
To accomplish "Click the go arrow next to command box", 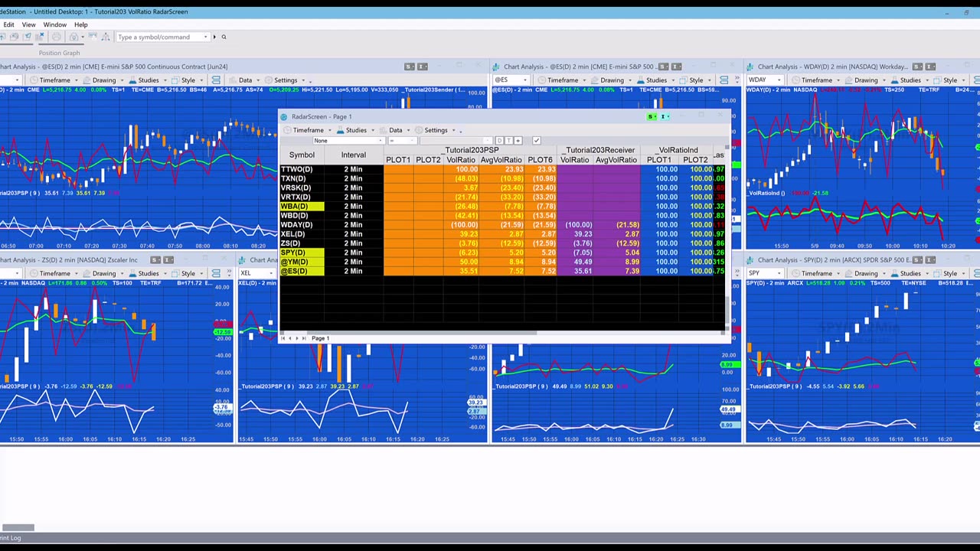I will pyautogui.click(x=214, y=37).
